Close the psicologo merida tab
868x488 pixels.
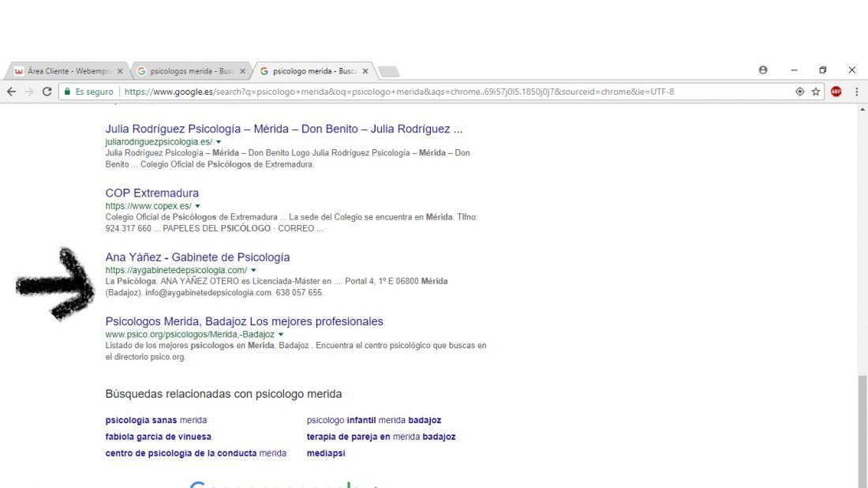click(365, 71)
